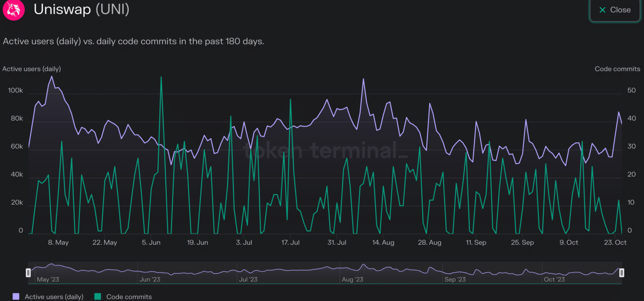Click the 100k y-axis label
The image size is (644, 301).
[x=15, y=91]
